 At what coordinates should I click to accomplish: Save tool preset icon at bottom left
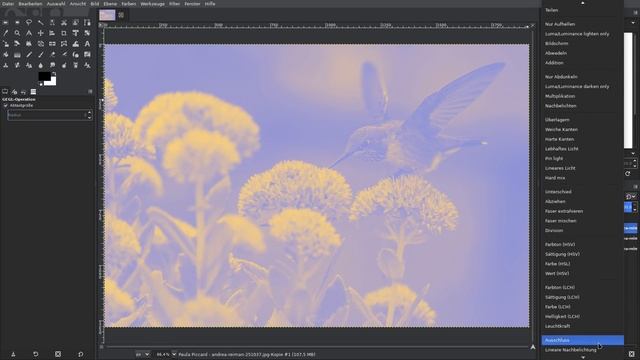coord(13,354)
